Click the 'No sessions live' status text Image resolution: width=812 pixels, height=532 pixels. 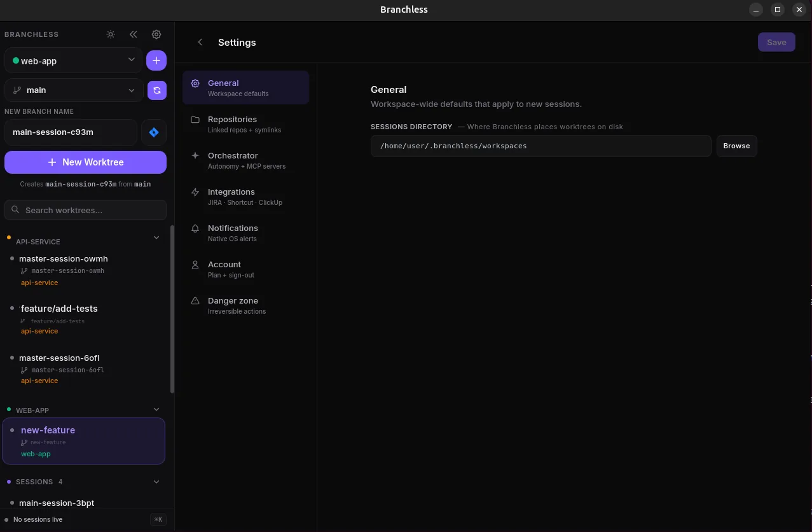pyautogui.click(x=38, y=519)
